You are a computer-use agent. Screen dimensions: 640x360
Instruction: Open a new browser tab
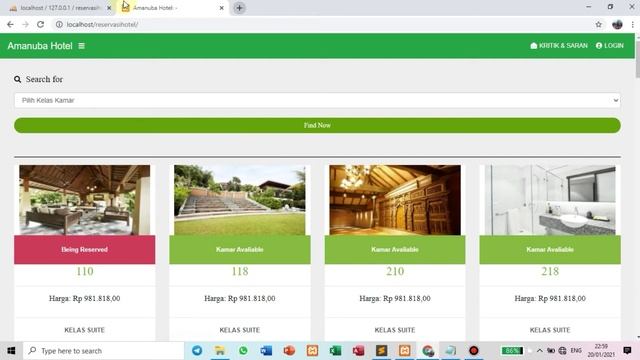(x=239, y=8)
